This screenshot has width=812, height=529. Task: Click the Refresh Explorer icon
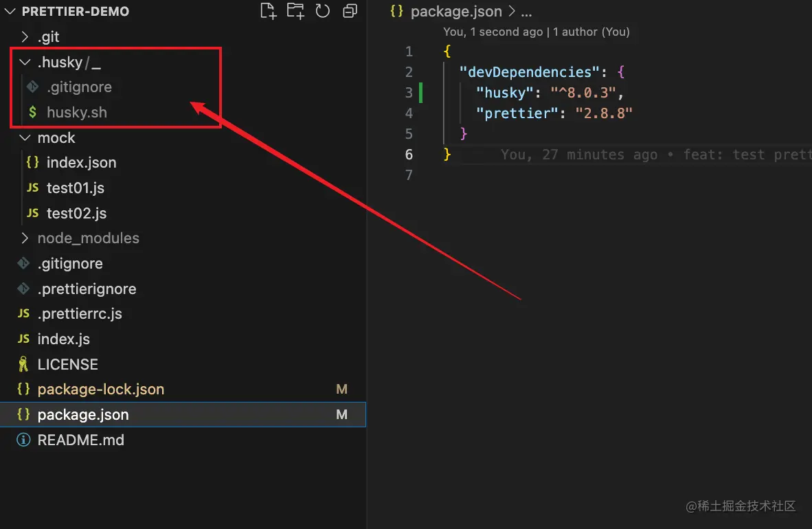pos(323,11)
